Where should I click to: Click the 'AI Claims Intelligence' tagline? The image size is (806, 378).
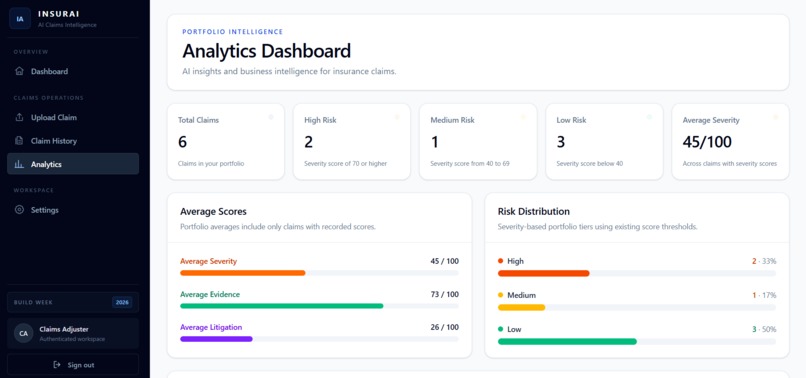tap(67, 25)
